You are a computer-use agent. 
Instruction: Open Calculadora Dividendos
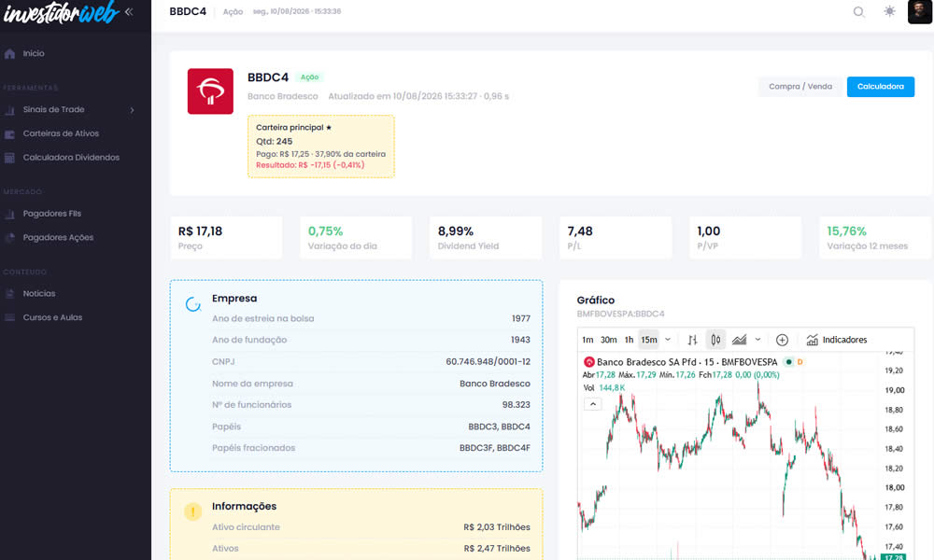[x=71, y=157]
